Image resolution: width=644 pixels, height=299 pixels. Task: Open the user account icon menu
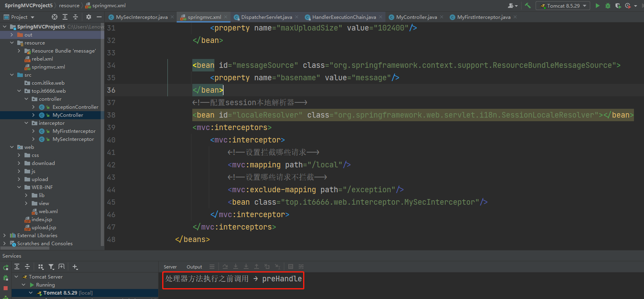(x=512, y=6)
